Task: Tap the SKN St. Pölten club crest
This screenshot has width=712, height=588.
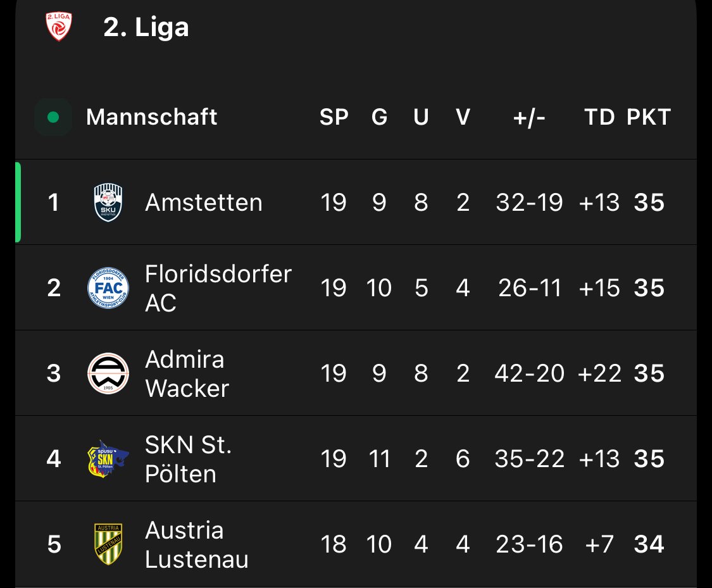Action: point(108,459)
